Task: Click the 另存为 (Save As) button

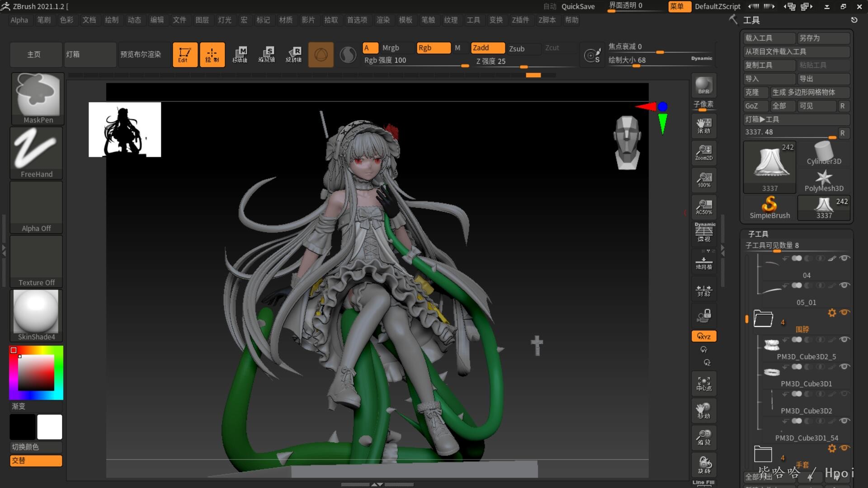Action: (x=824, y=38)
